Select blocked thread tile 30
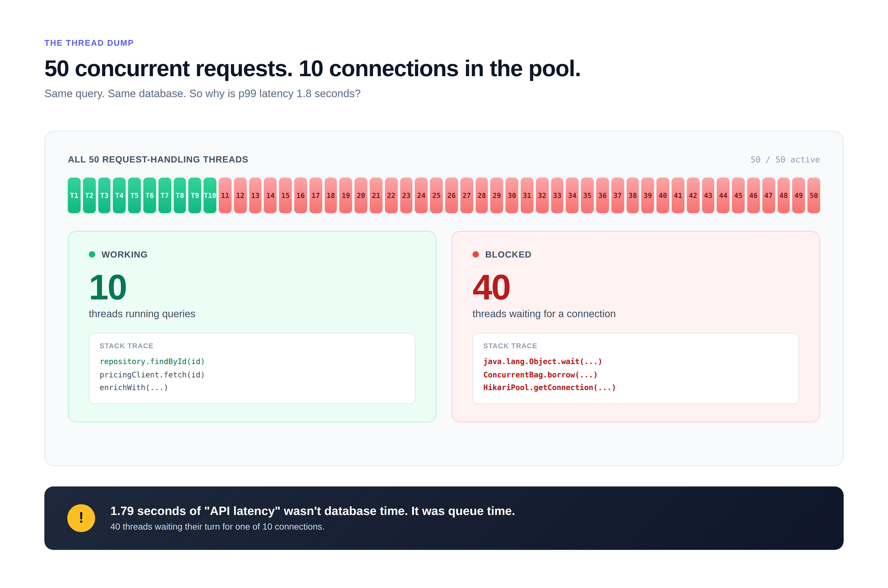The width and height of the screenshot is (888, 588). [512, 195]
